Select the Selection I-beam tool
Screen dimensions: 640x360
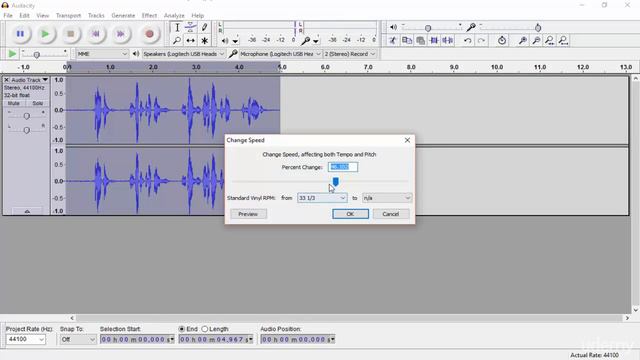[x=177, y=28]
